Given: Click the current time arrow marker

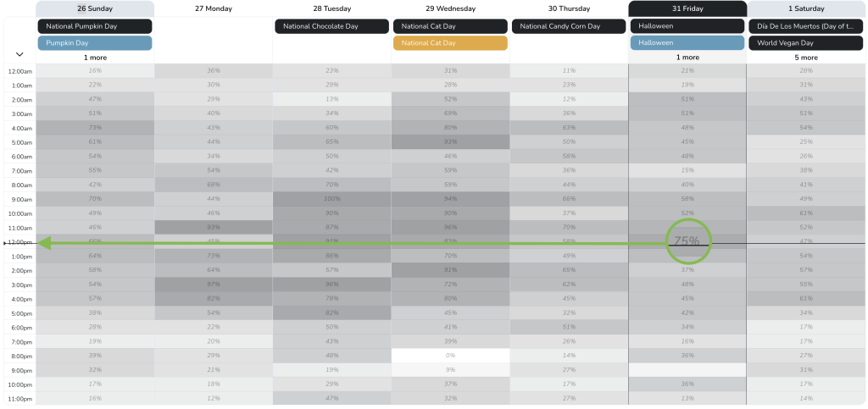Looking at the screenshot, I should click(4, 243).
